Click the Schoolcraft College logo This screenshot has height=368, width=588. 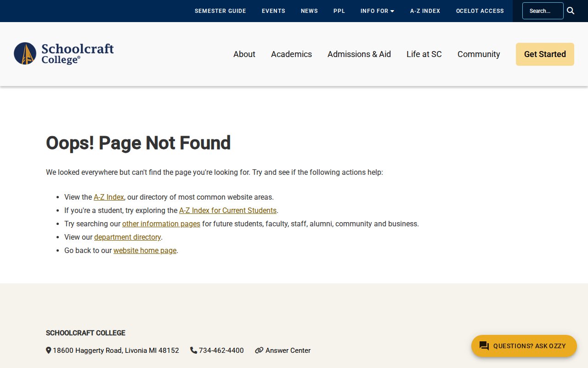64,54
